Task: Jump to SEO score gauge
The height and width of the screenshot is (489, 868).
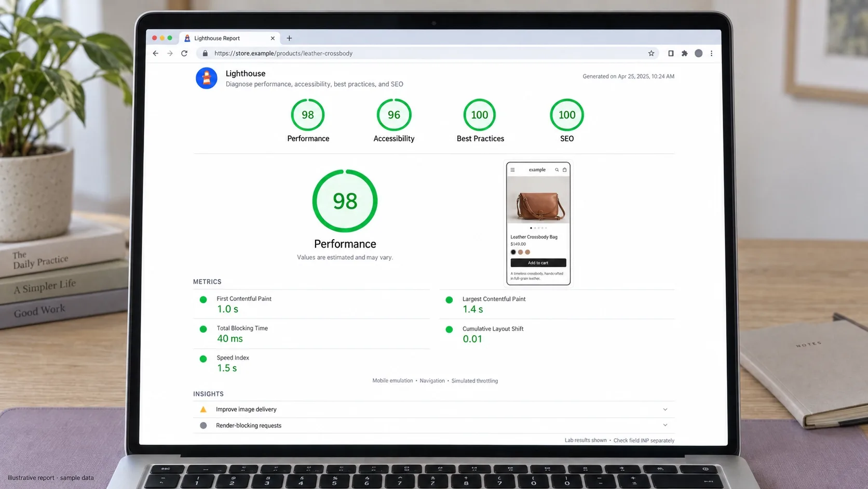Action: coord(567,115)
